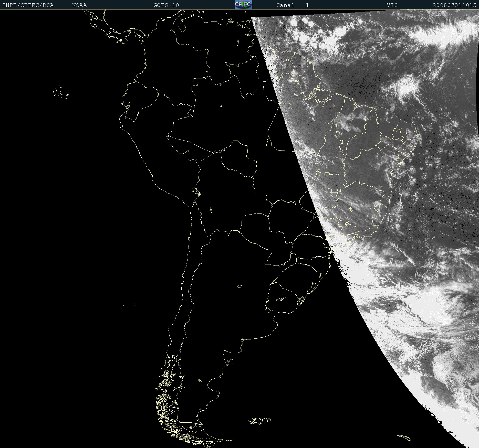This screenshot has width=479, height=448.
Task: Click the CPTEC logo in header
Action: 243,5
